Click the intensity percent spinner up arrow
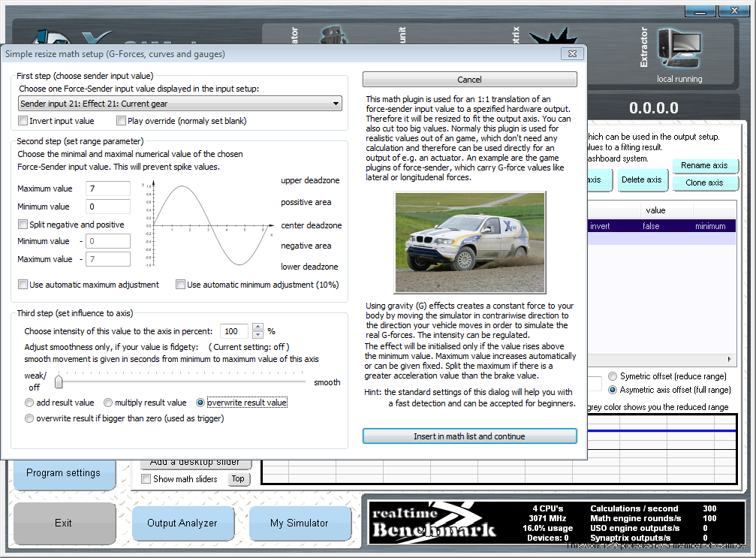Screen dimensions: 756x558 258,327
